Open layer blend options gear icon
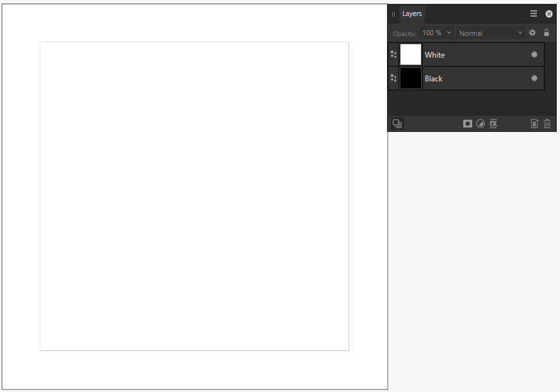 [x=532, y=33]
